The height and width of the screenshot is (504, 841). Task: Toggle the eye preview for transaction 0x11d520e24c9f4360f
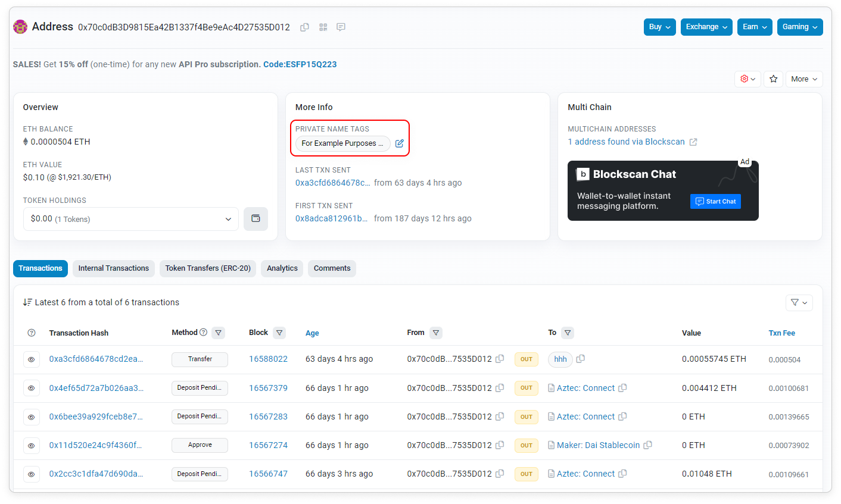point(32,445)
